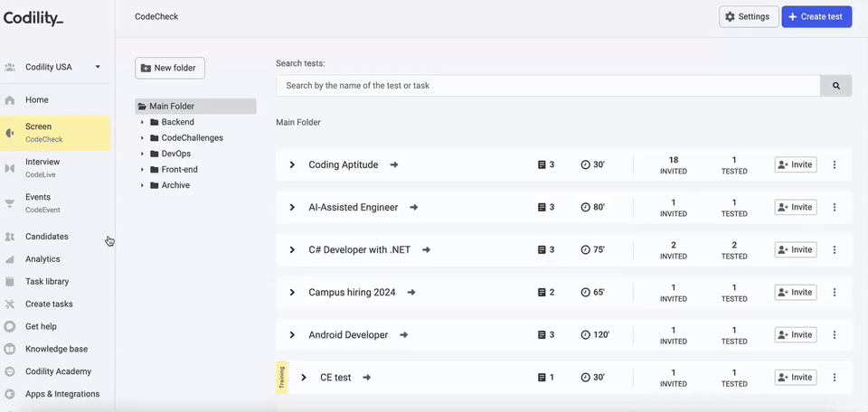Click the Codility Academy icon

(9, 371)
